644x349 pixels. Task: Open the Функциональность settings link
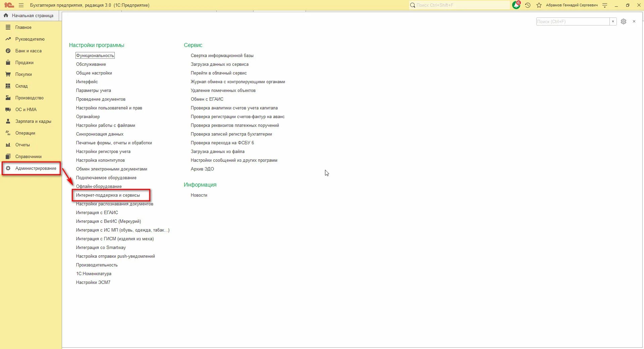pos(95,56)
